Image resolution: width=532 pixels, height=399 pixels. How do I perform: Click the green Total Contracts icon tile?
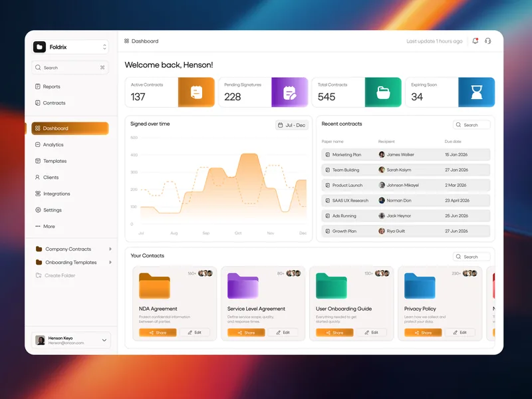point(383,92)
